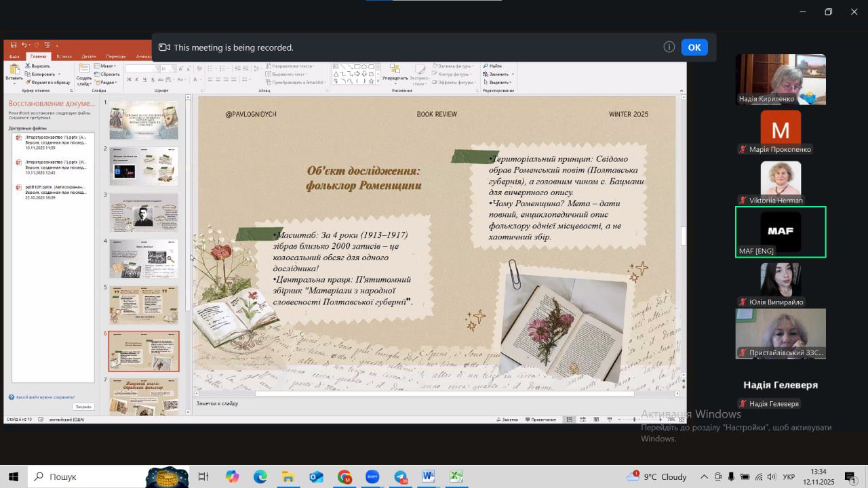The width and height of the screenshot is (868, 488).
Task: Click the Упорядочить (Arrange) icon
Action: (395, 69)
